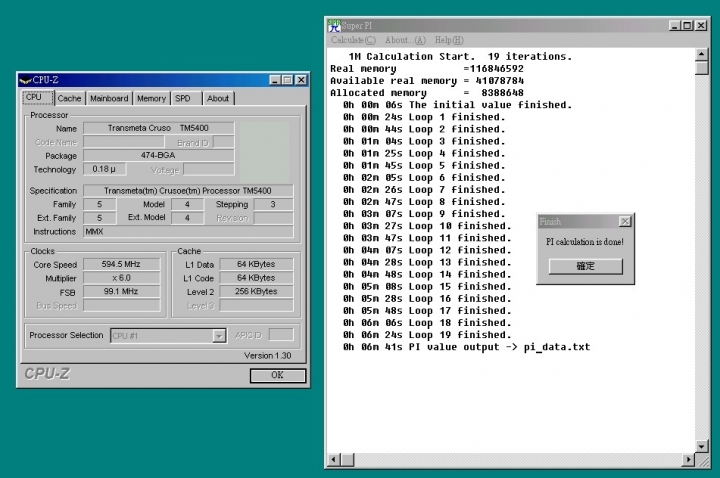Image resolution: width=720 pixels, height=478 pixels.
Task: Click the Level 2 value '256 KBytes'
Action: (256, 292)
